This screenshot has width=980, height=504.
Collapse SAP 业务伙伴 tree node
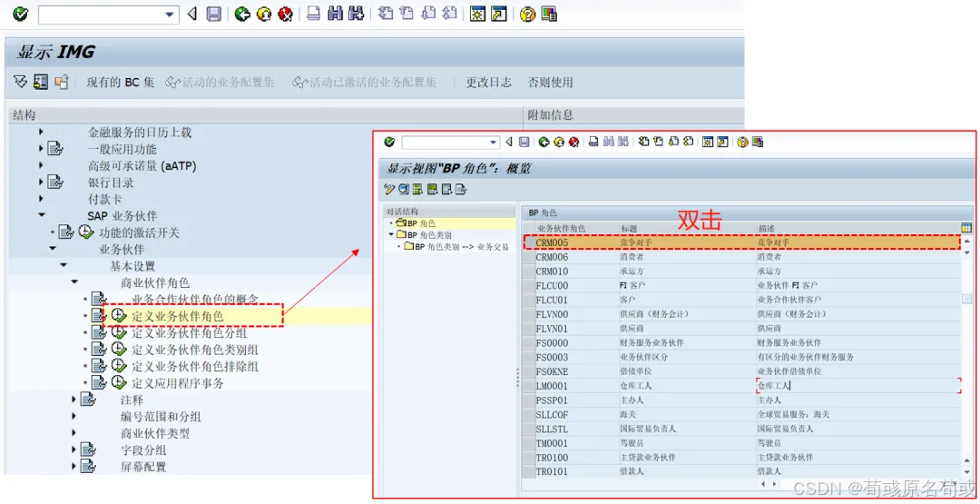coord(41,215)
